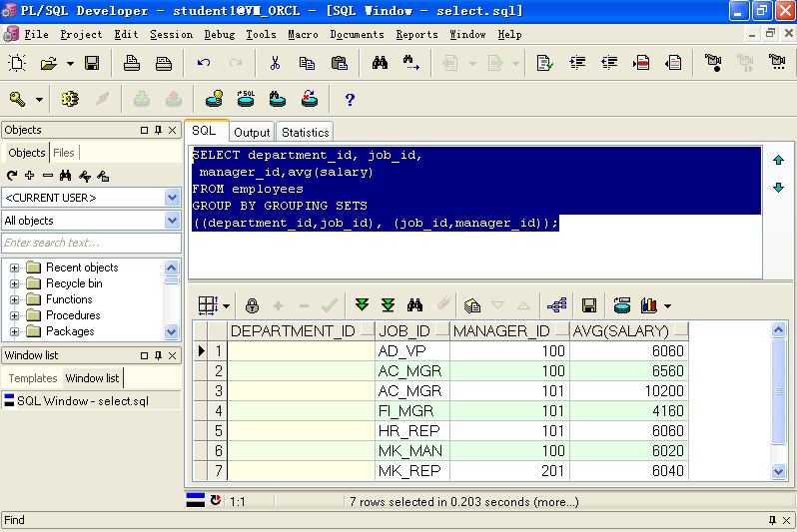
Task: Select SQL Window - select.sql in window list
Action: 83,401
